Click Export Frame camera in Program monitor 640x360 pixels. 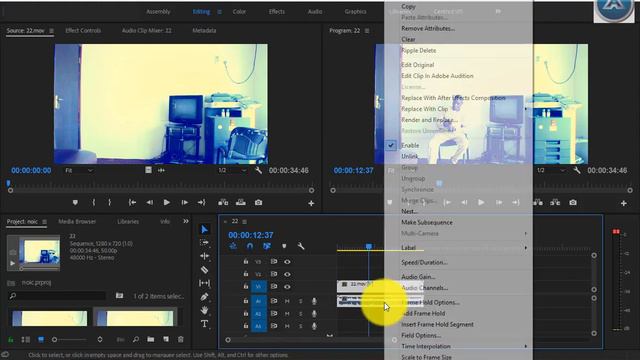[573, 202]
